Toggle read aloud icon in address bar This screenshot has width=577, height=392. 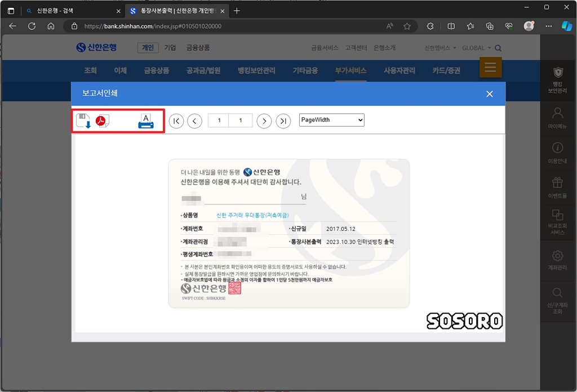390,26
